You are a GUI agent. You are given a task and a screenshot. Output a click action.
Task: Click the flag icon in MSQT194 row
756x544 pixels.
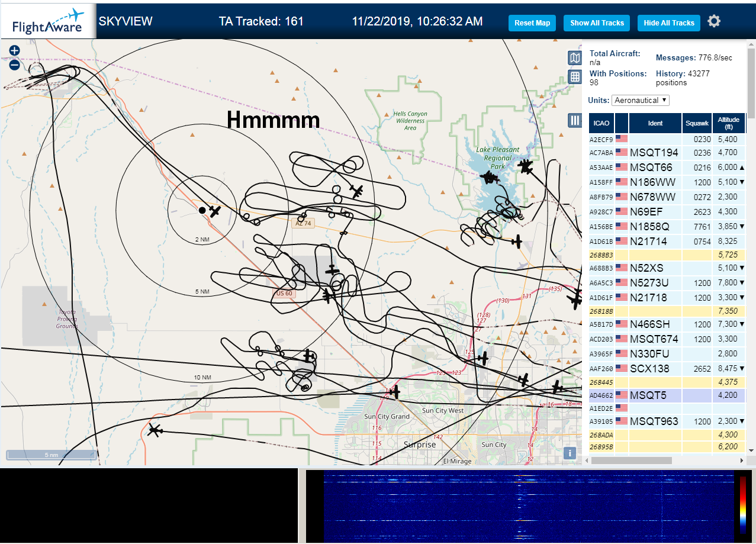tap(622, 152)
